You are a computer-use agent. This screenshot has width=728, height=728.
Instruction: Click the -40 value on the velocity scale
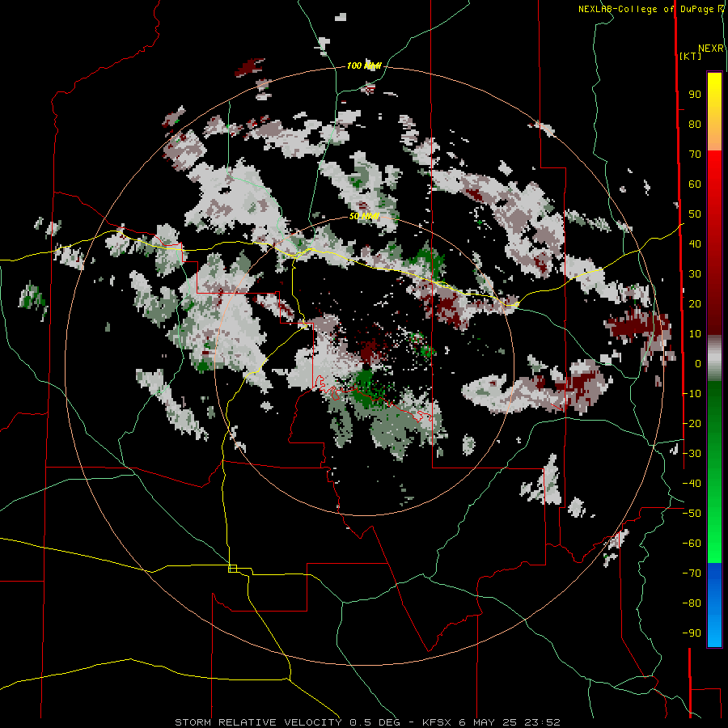click(692, 484)
